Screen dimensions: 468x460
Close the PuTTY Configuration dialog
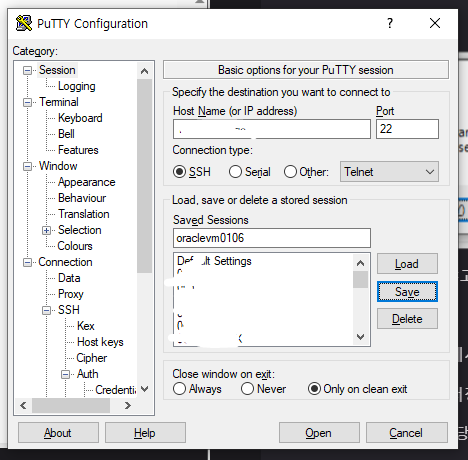tap(435, 23)
